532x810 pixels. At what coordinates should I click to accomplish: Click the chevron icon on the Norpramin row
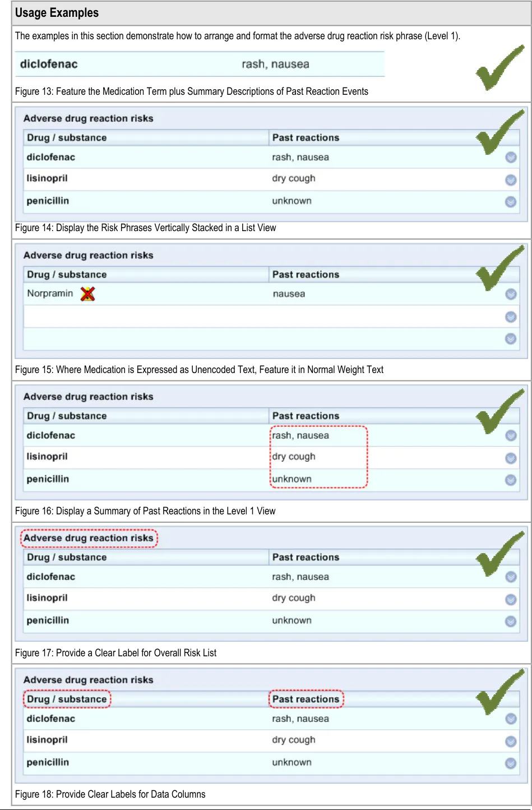511,294
